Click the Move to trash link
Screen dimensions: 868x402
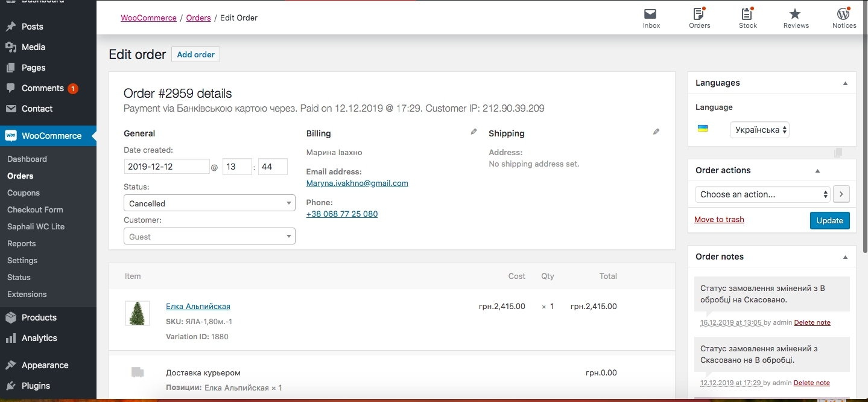(719, 220)
